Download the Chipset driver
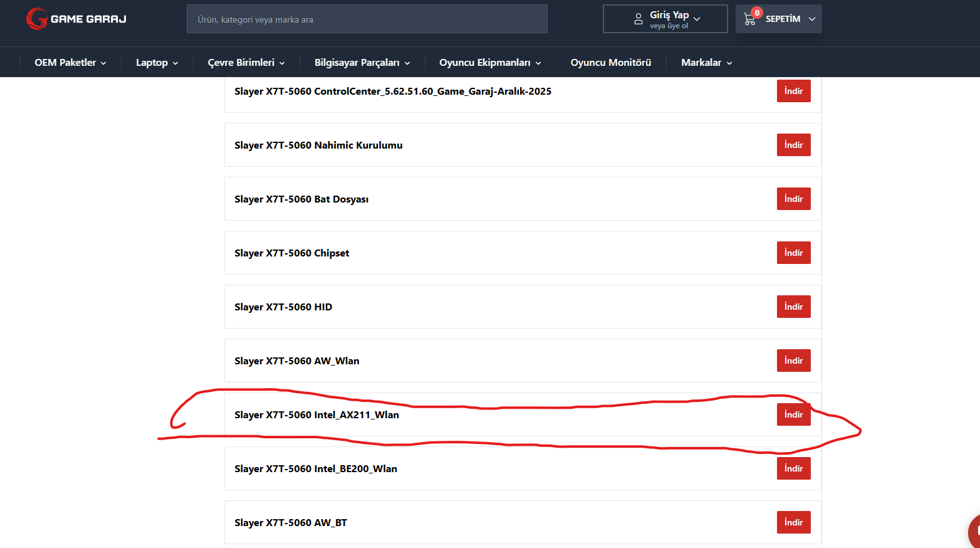This screenshot has width=980, height=548. click(794, 253)
